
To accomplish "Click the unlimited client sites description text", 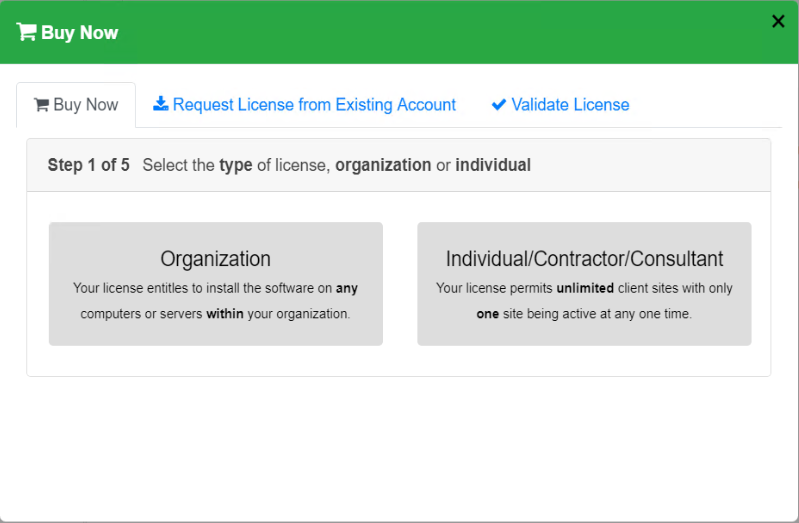I will 584,301.
